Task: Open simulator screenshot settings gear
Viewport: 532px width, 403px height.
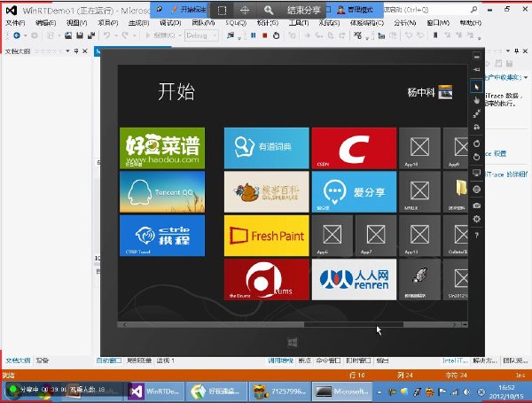Action: (477, 219)
